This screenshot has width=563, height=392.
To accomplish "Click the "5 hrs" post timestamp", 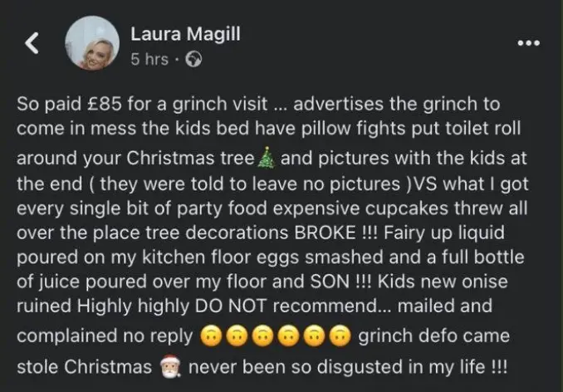I will point(149,61).
